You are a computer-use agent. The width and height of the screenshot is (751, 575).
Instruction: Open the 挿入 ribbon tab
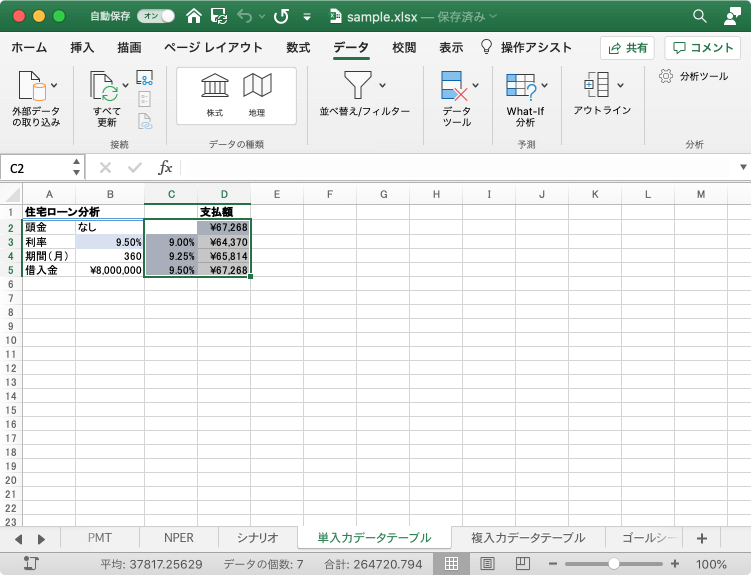click(82, 47)
